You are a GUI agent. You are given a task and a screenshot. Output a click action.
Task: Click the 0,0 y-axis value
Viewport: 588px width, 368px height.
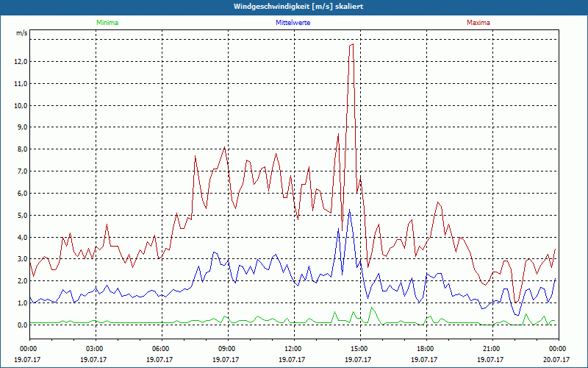coord(22,325)
